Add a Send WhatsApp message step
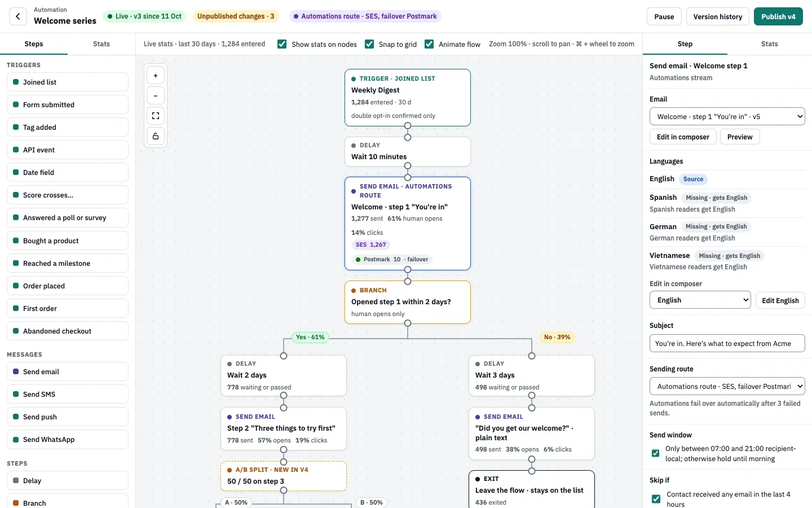Image resolution: width=812 pixels, height=508 pixels. pyautogui.click(x=68, y=439)
